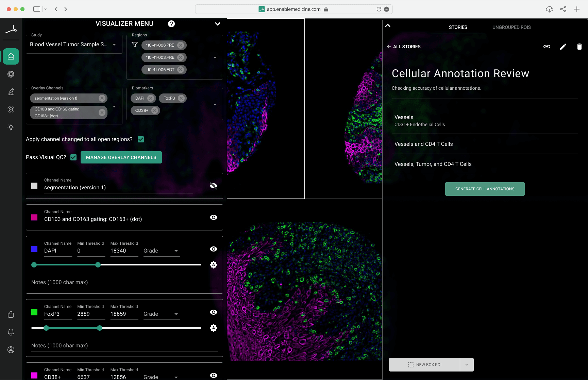Viewport: 588px width, 380px height.
Task: Edit the story with pencil icon
Action: pyautogui.click(x=563, y=47)
